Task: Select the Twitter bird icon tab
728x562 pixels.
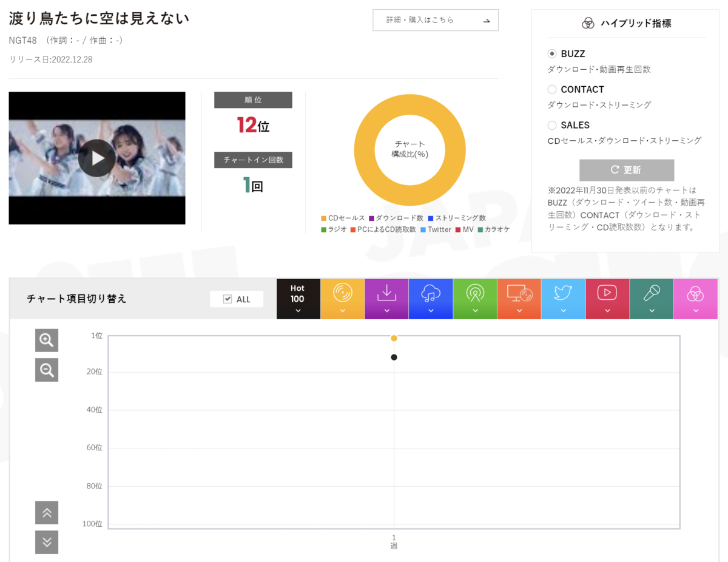Action: click(x=564, y=299)
